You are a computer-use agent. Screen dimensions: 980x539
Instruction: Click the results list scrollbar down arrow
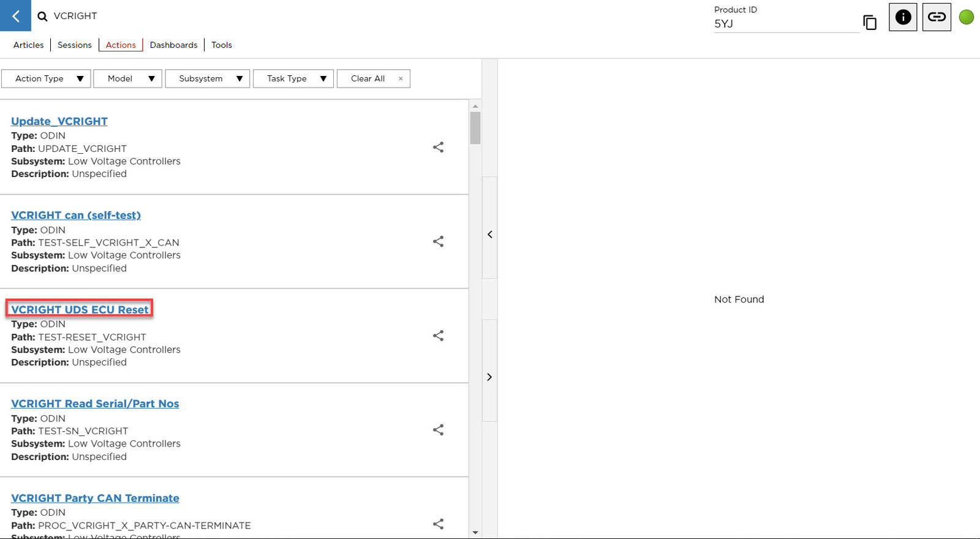pos(475,533)
